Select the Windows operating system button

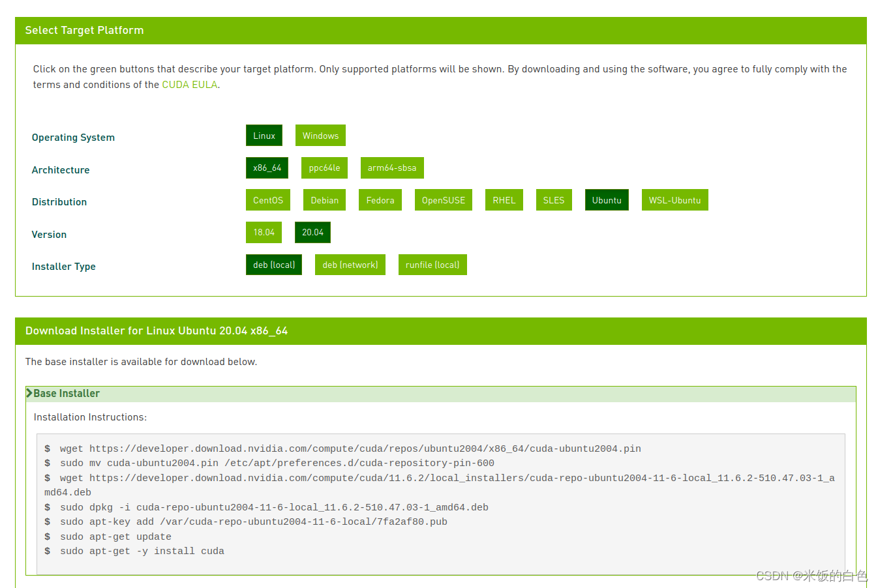point(320,136)
